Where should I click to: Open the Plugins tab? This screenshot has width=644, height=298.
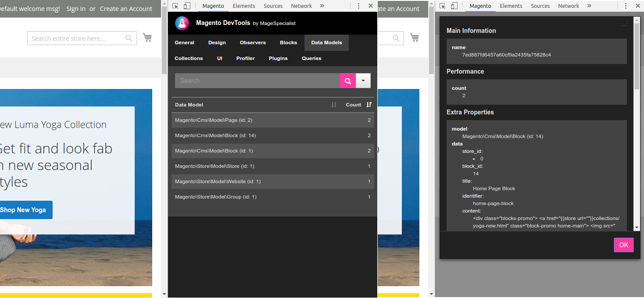278,58
